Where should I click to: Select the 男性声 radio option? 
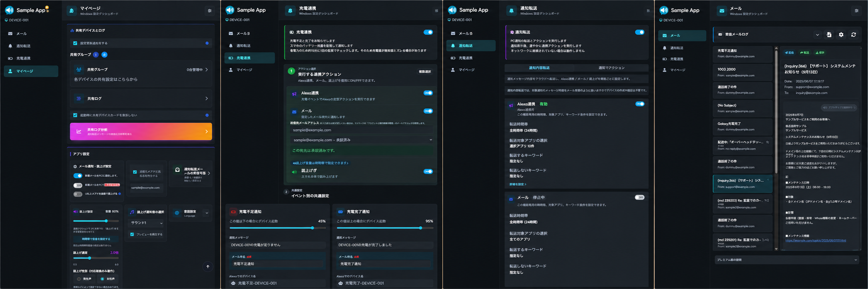(79, 279)
